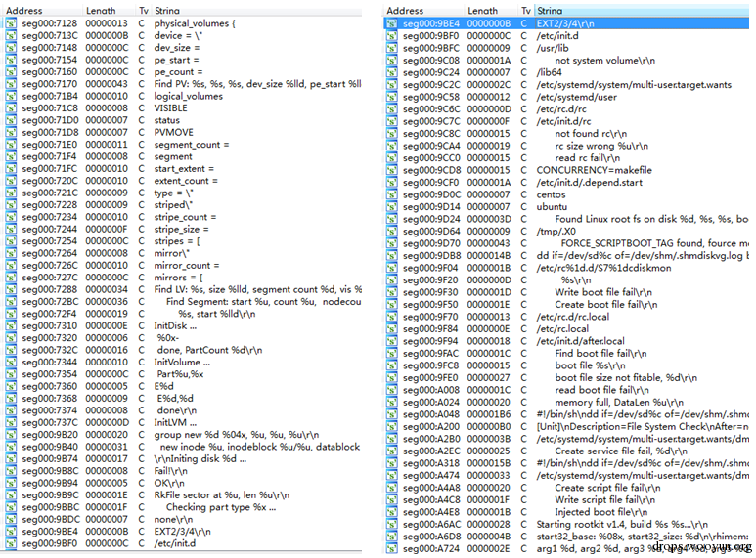Viewport: 756px width, 558px height.
Task: Select icon of seg000:7228 striped row
Action: [11, 205]
